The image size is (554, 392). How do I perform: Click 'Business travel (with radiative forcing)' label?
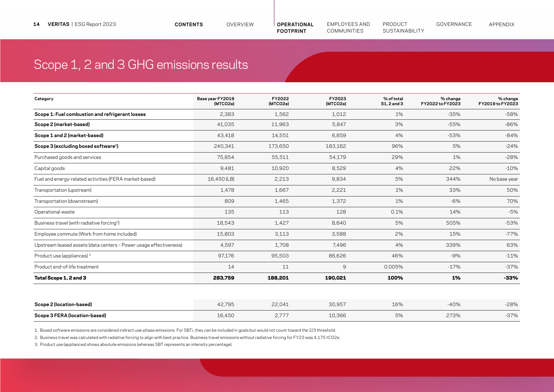pos(77,223)
